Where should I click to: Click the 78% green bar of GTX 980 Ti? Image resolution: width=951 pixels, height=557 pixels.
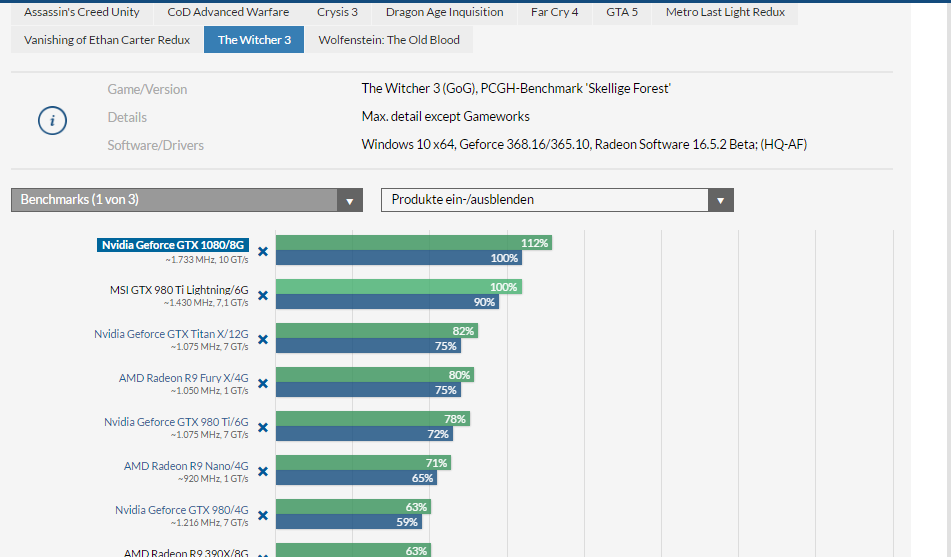coord(373,419)
